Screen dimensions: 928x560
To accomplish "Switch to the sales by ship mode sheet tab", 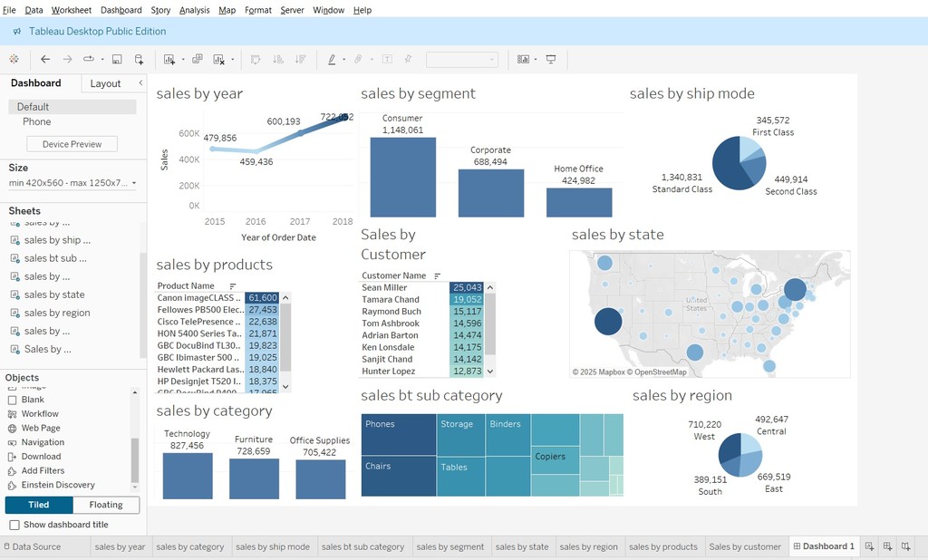I will click(273, 547).
